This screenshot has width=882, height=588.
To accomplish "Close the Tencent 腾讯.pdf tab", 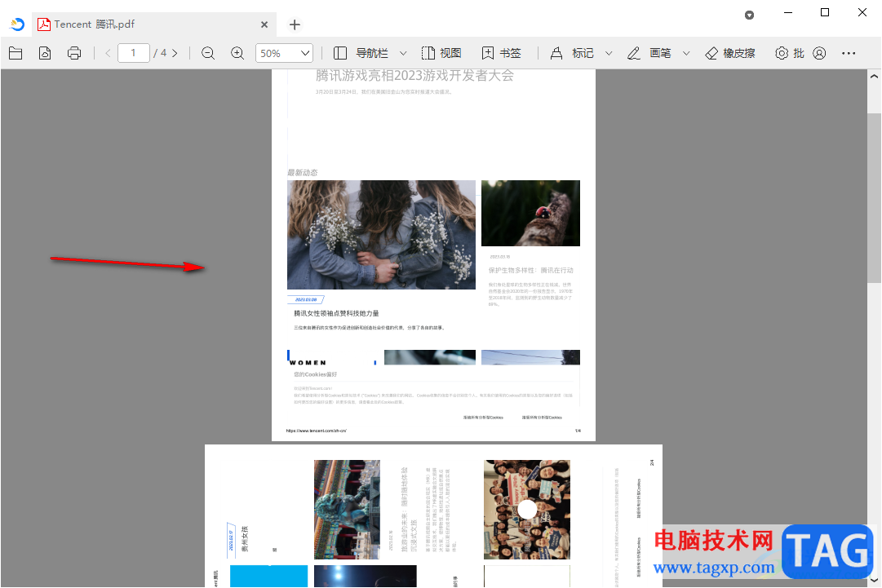I will pyautogui.click(x=264, y=24).
